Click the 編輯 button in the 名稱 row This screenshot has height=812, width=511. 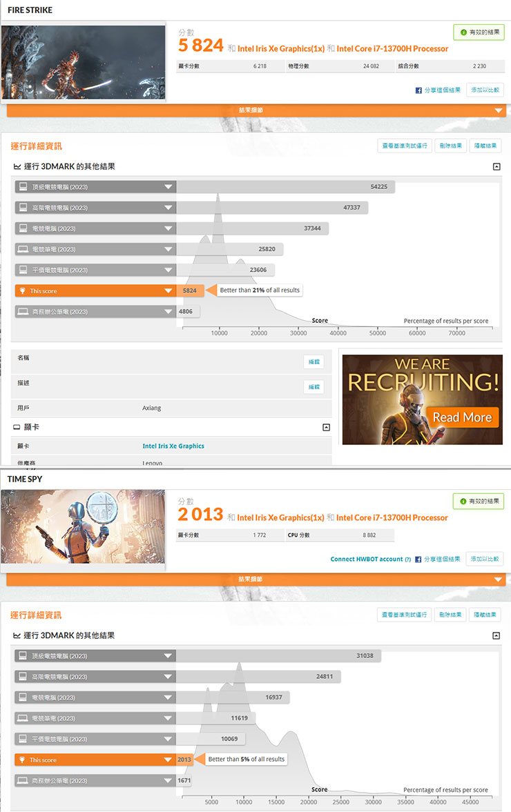(314, 362)
